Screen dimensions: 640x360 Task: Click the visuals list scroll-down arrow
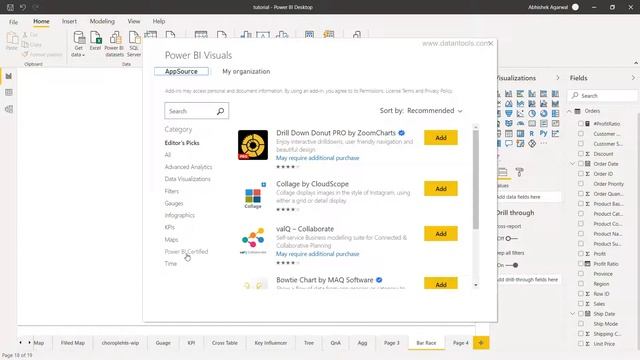click(476, 285)
